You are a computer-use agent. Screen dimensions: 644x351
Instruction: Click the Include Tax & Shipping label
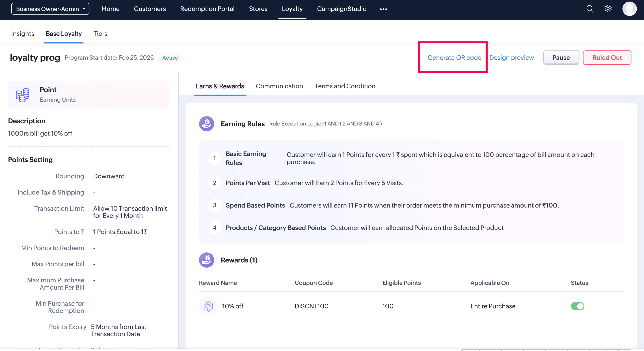click(51, 192)
